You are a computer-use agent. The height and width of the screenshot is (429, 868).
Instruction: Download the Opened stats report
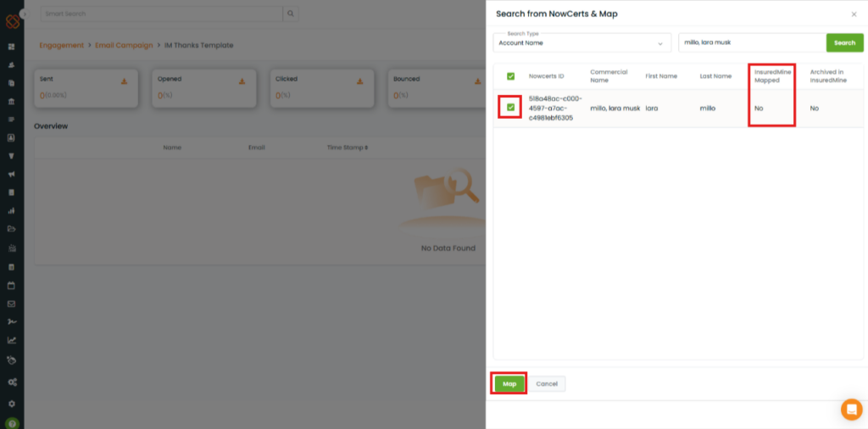[242, 81]
